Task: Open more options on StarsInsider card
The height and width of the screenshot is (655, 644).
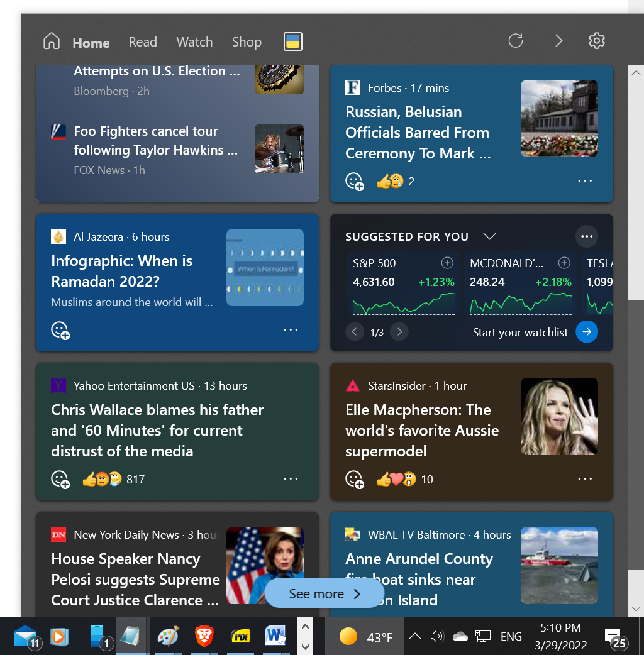Action: point(585,478)
